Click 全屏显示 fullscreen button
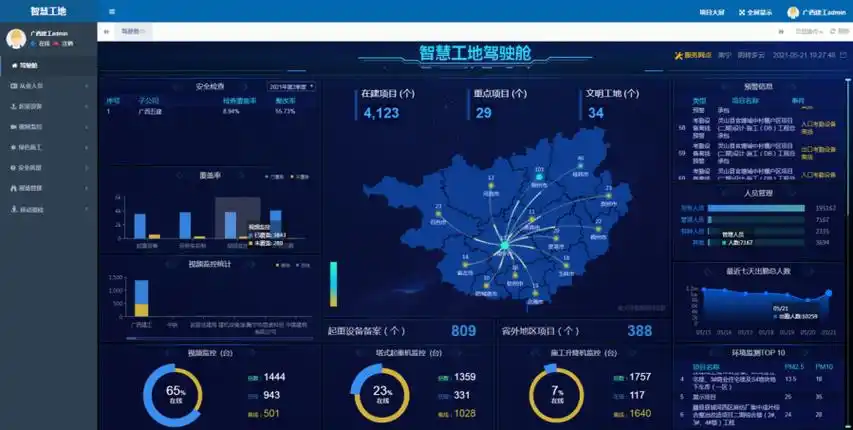 coord(756,13)
